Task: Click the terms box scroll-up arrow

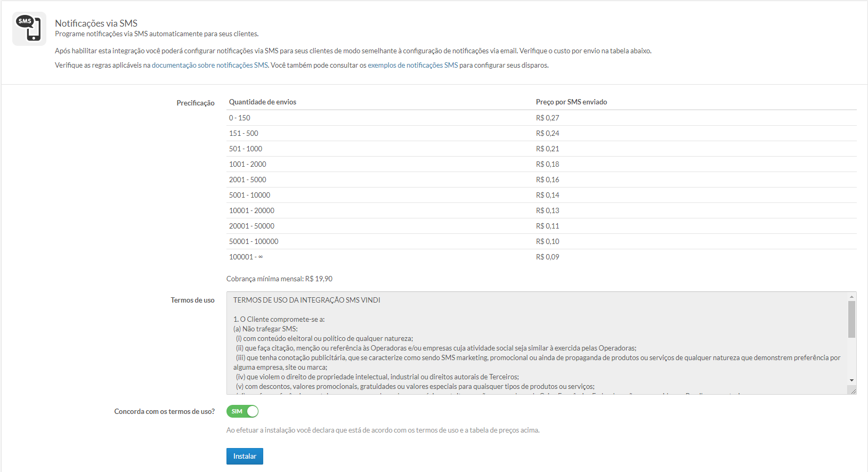Action: tap(851, 297)
